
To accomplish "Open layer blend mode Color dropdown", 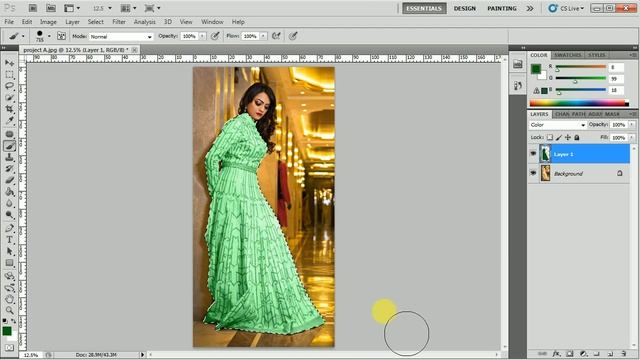I will [x=558, y=125].
